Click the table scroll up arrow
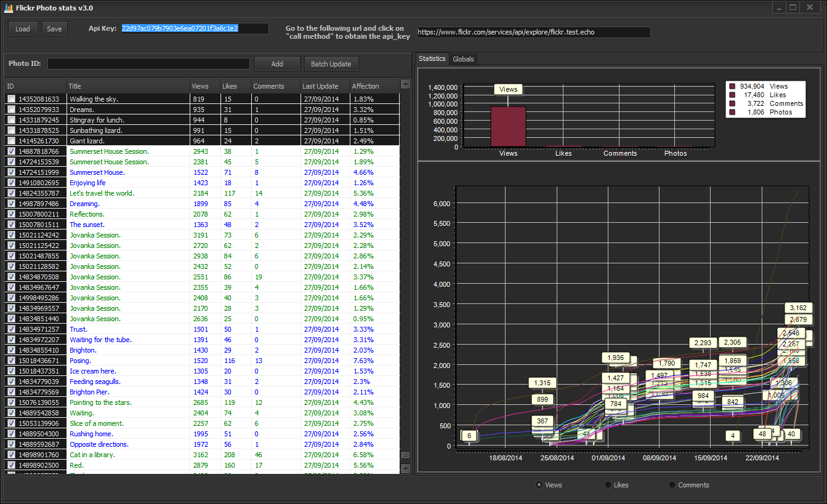 [x=405, y=84]
